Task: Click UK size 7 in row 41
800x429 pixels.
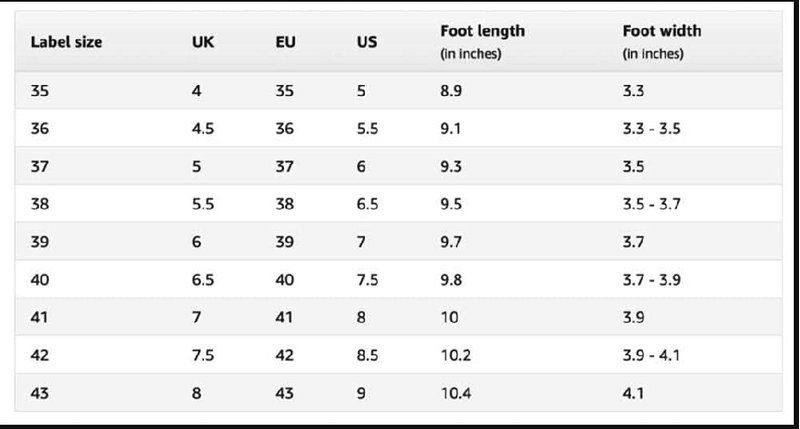Action: (196, 317)
